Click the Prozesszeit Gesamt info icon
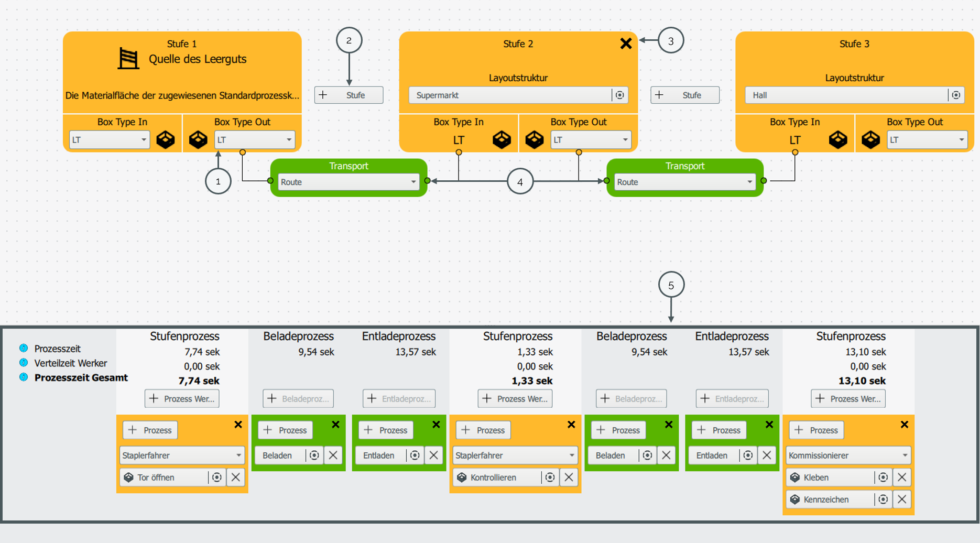Image resolution: width=980 pixels, height=543 pixels. tap(24, 377)
